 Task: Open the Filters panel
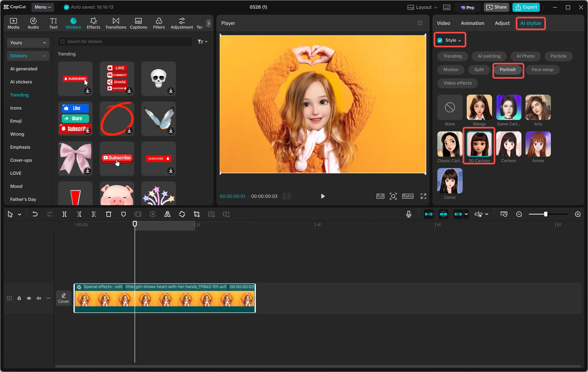(159, 23)
